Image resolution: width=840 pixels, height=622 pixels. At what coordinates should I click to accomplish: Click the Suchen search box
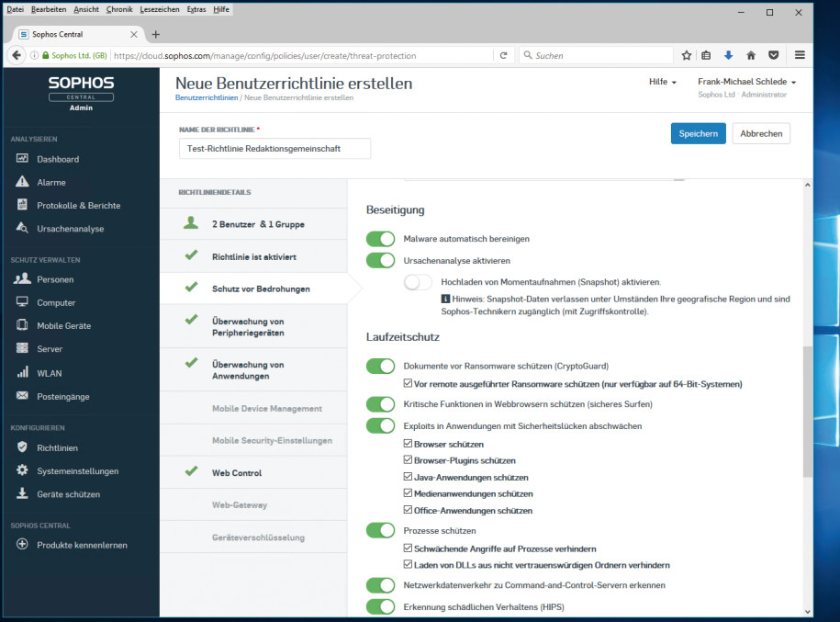[596, 55]
